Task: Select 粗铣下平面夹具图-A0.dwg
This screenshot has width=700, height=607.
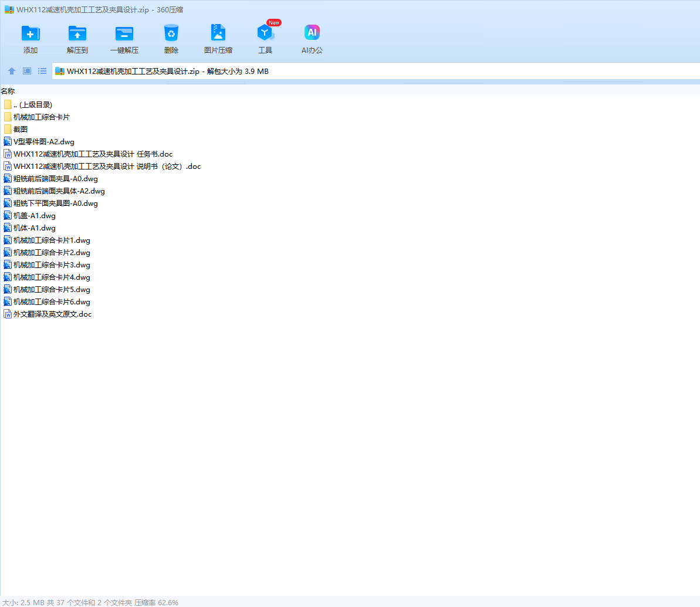Action: (x=50, y=204)
